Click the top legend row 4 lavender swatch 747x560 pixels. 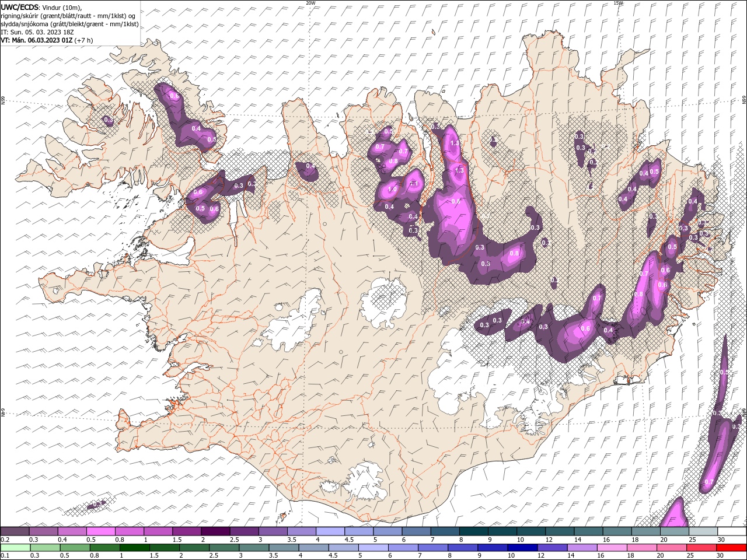pos(331,531)
